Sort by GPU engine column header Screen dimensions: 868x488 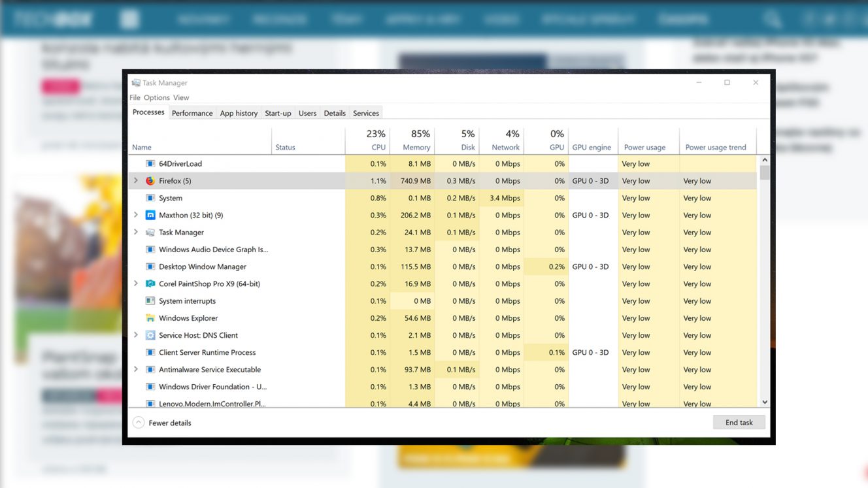[593, 140]
